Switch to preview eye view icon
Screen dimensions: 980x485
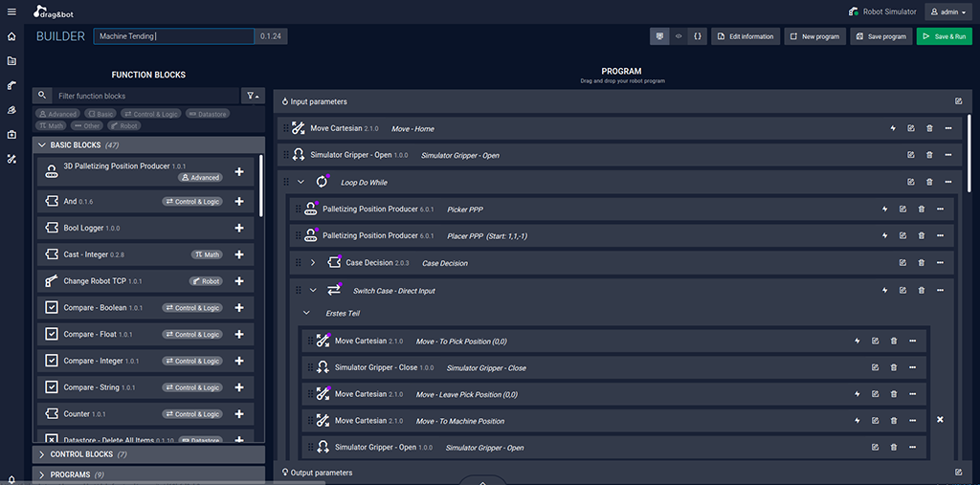click(x=679, y=36)
